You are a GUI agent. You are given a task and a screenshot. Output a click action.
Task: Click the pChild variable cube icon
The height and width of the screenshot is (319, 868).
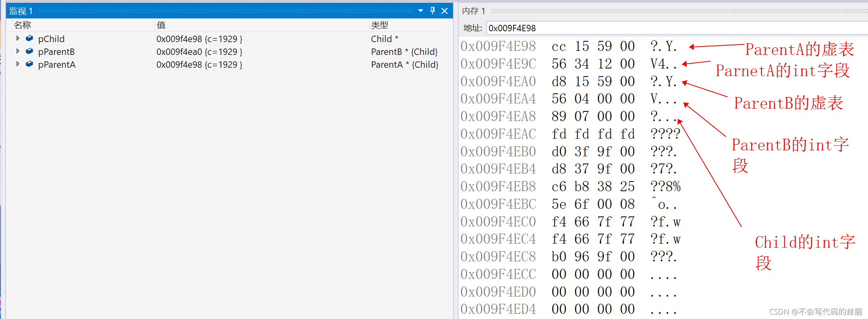(29, 38)
